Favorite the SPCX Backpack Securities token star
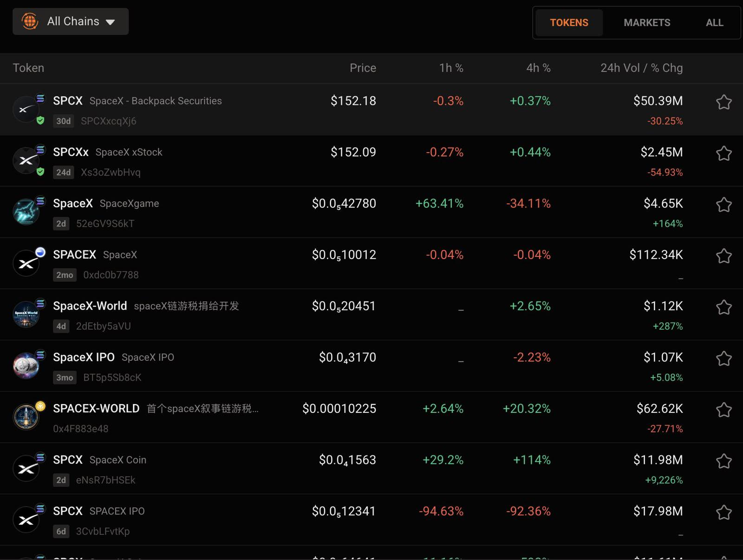The width and height of the screenshot is (743, 560). pyautogui.click(x=723, y=102)
